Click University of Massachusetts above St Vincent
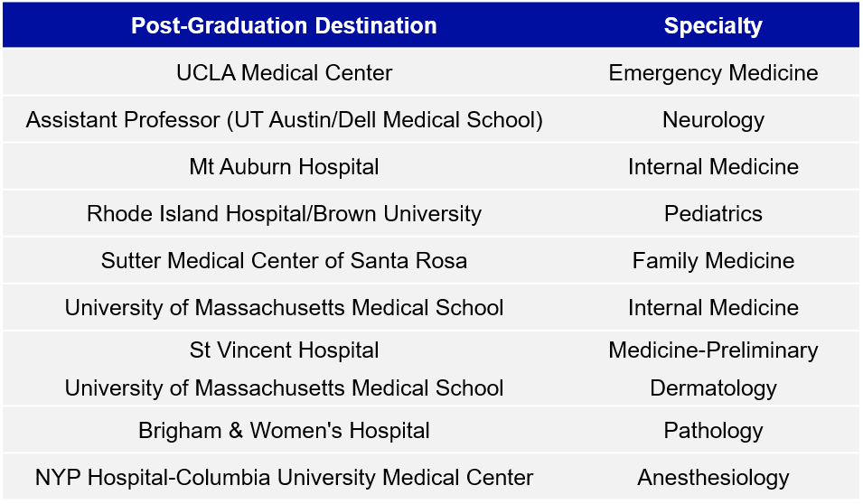 284,308
